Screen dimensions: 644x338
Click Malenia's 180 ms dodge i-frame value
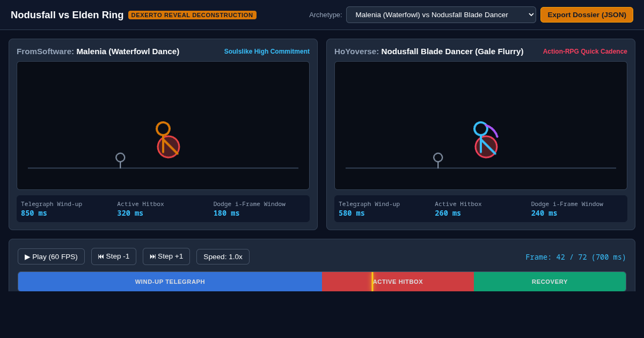pos(226,213)
